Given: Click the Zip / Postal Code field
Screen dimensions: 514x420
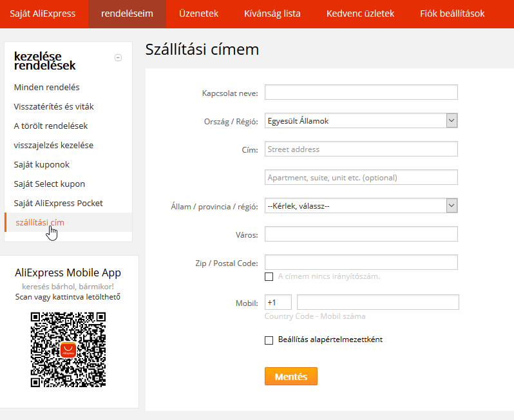Looking at the screenshot, I should (361, 262).
